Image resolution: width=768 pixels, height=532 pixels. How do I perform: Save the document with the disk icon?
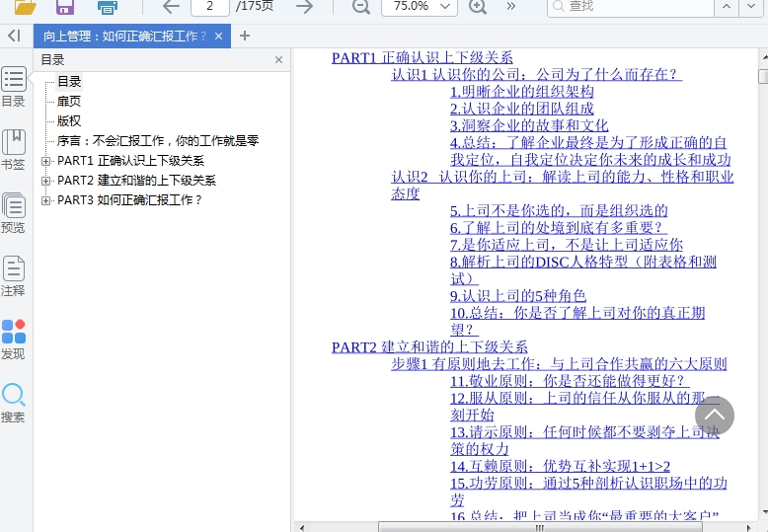pyautogui.click(x=65, y=7)
